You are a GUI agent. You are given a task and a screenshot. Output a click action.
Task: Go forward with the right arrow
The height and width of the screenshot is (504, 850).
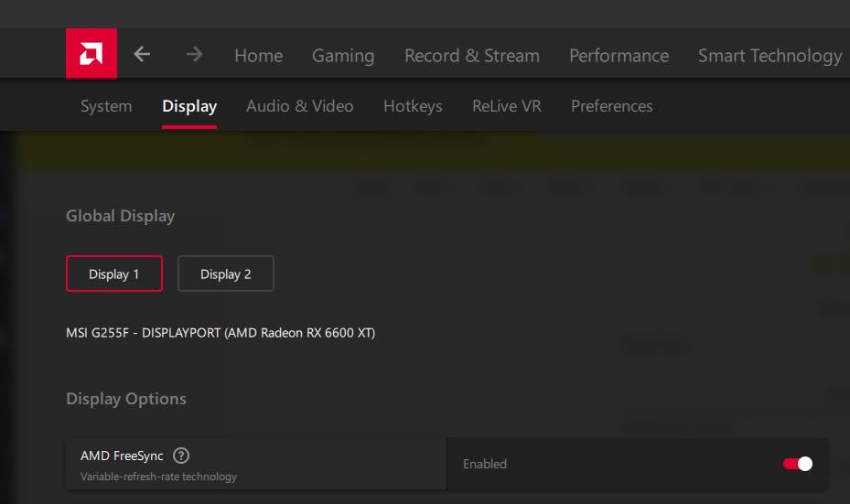pos(194,55)
